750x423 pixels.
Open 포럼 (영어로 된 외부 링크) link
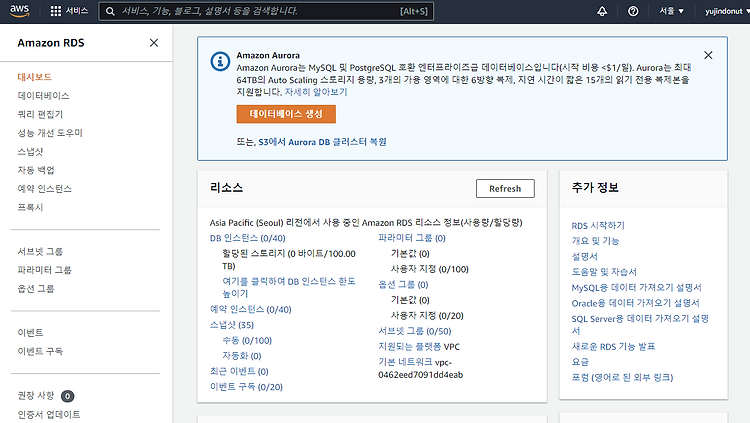622,378
